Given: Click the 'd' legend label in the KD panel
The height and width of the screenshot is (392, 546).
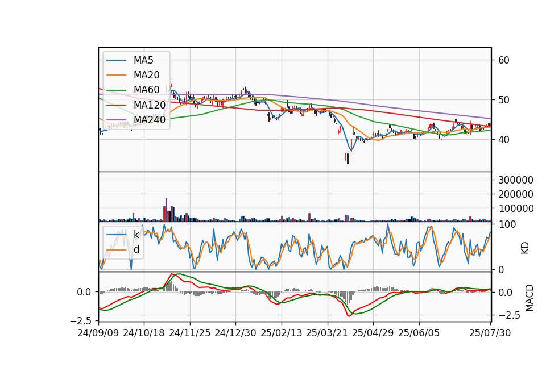Looking at the screenshot, I should coord(136,249).
